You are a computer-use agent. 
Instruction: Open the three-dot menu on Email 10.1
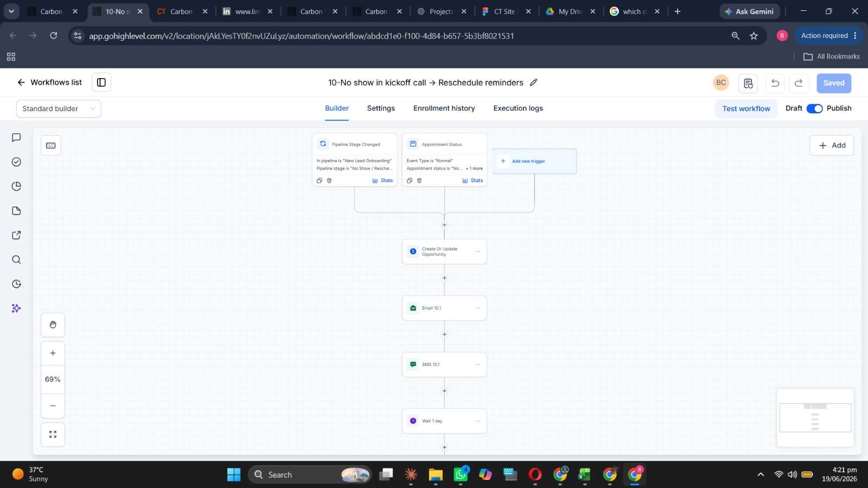[x=478, y=308]
